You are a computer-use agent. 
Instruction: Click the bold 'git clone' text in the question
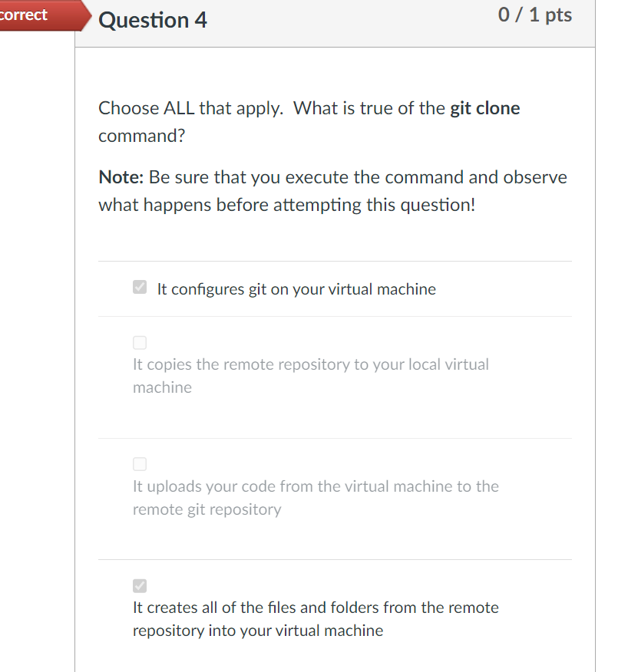point(484,108)
